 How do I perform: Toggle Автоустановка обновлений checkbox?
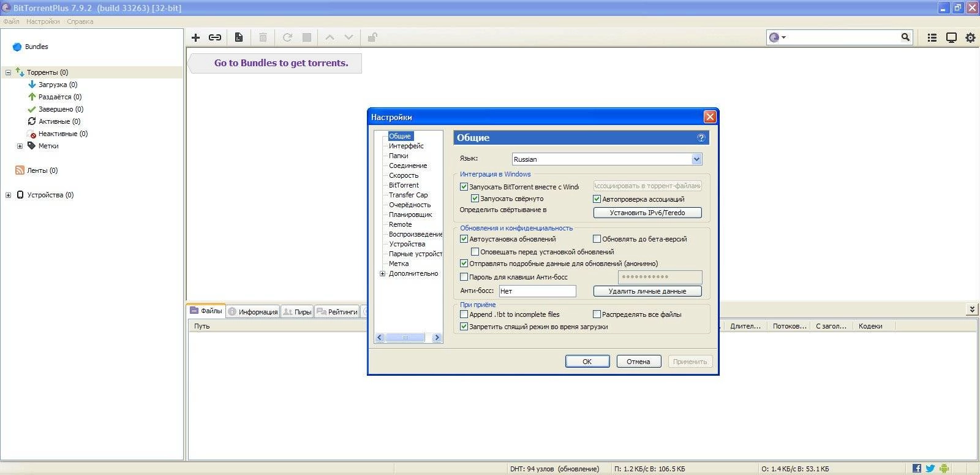(464, 239)
